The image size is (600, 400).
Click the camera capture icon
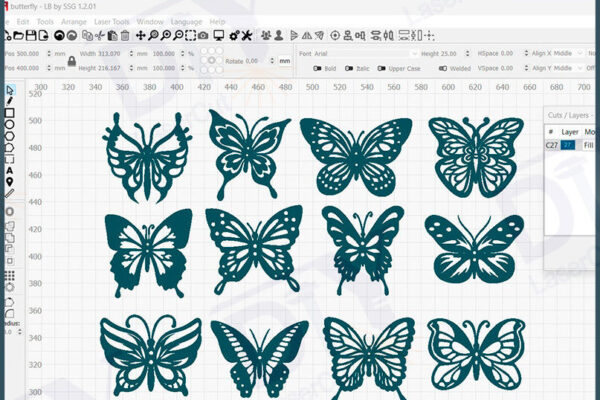tap(203, 36)
